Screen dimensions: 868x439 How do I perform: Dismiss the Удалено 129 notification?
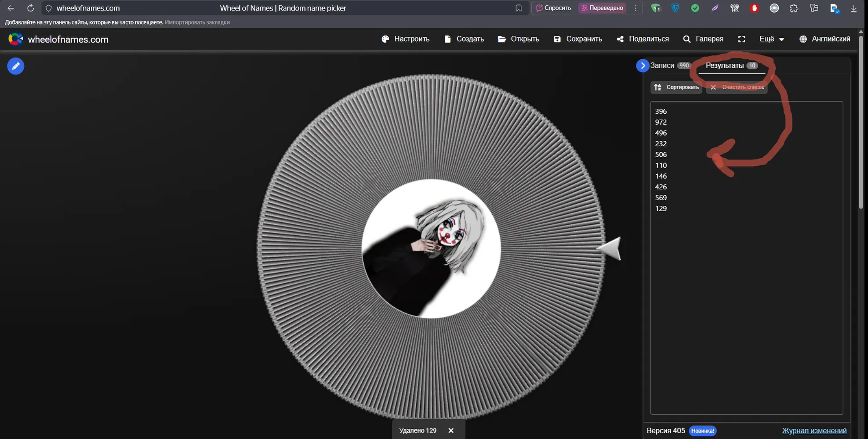[451, 431]
